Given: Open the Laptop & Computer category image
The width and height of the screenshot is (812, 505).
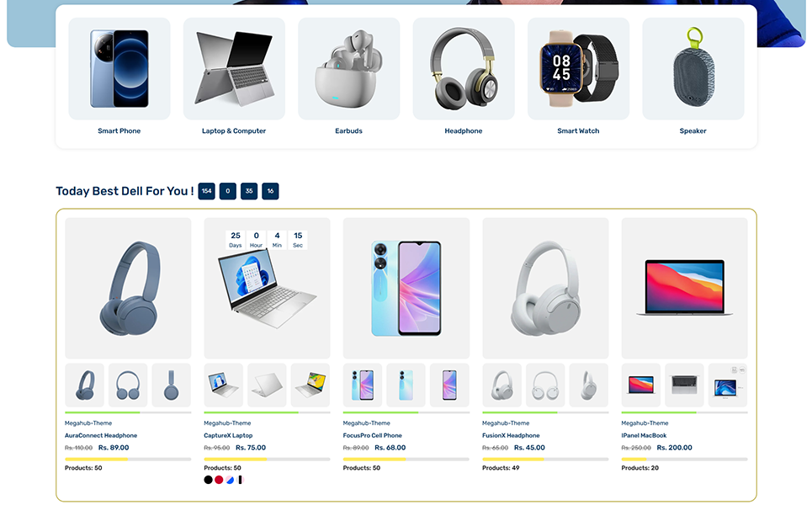Looking at the screenshot, I should point(234,69).
